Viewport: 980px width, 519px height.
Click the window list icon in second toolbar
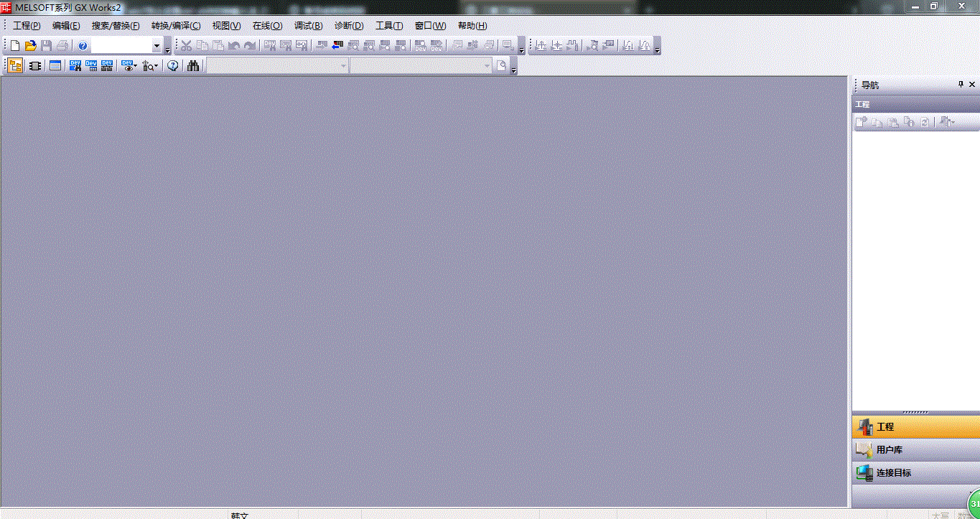(55, 66)
